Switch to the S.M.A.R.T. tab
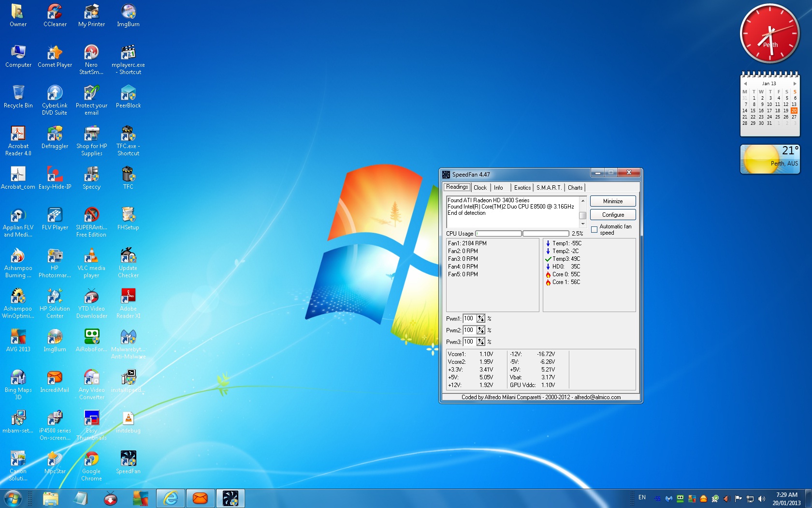 [549, 188]
